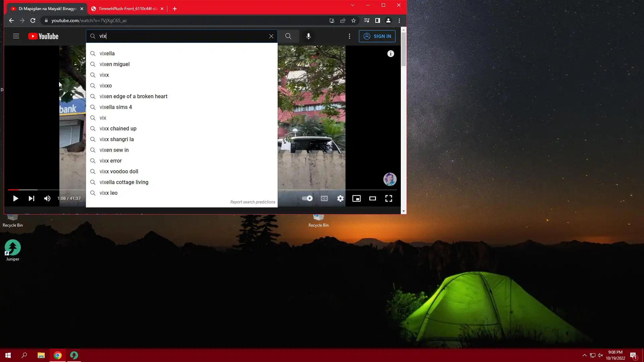
Task: Enable miniplayer mode
Action: point(356,198)
